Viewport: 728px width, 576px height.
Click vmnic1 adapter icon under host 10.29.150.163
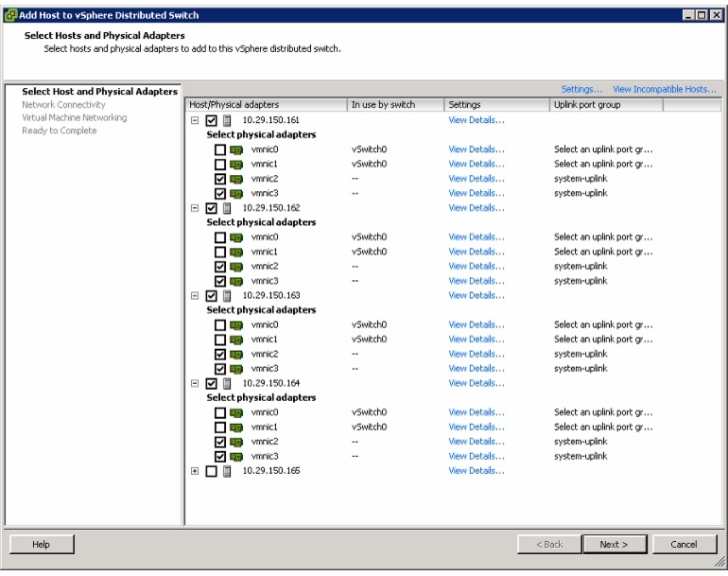236,340
